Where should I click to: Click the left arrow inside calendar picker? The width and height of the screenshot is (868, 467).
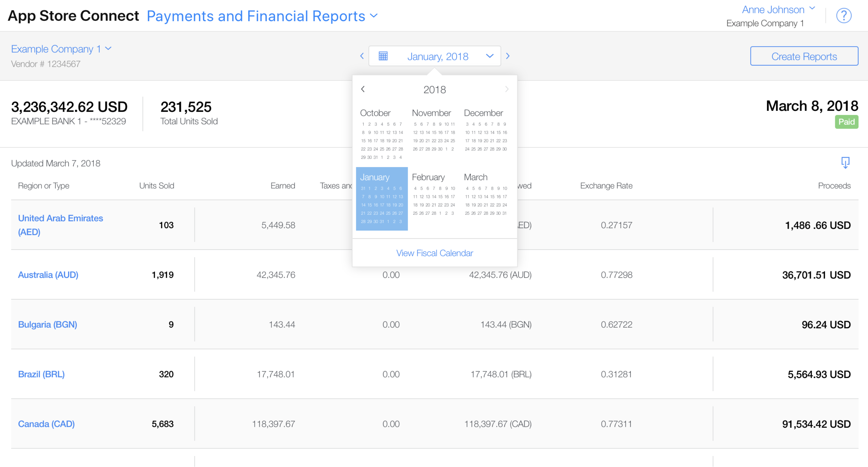(x=363, y=89)
